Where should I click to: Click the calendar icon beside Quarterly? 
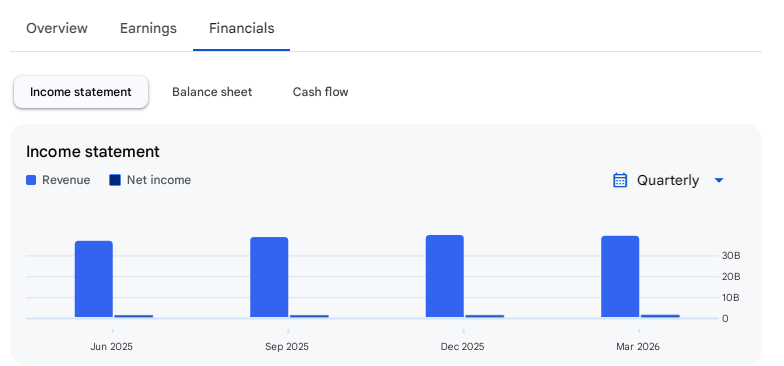[620, 180]
